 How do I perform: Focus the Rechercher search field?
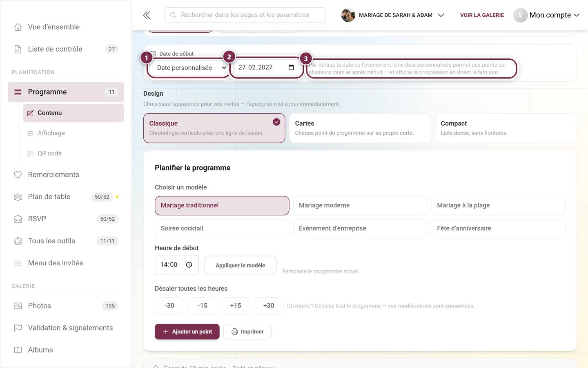[245, 15]
